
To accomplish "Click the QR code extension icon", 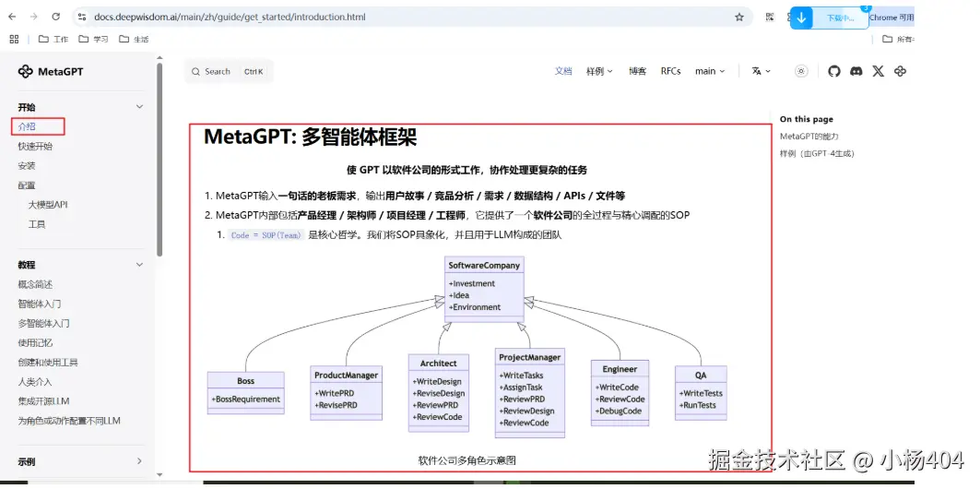I will point(770,18).
